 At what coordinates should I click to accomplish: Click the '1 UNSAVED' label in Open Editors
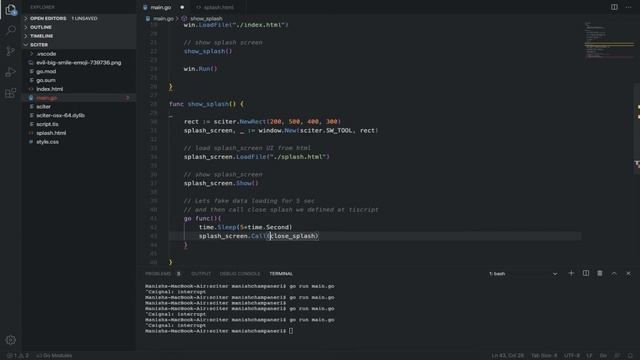[x=84, y=18]
